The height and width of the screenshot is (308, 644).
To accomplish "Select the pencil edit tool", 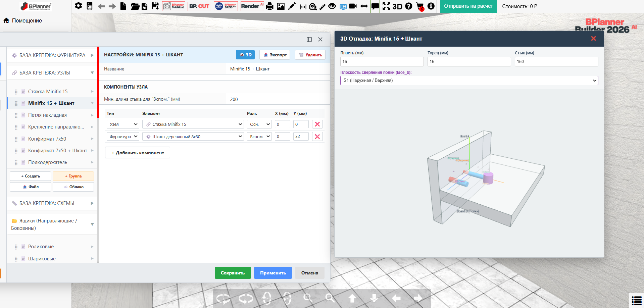I will click(x=292, y=6).
